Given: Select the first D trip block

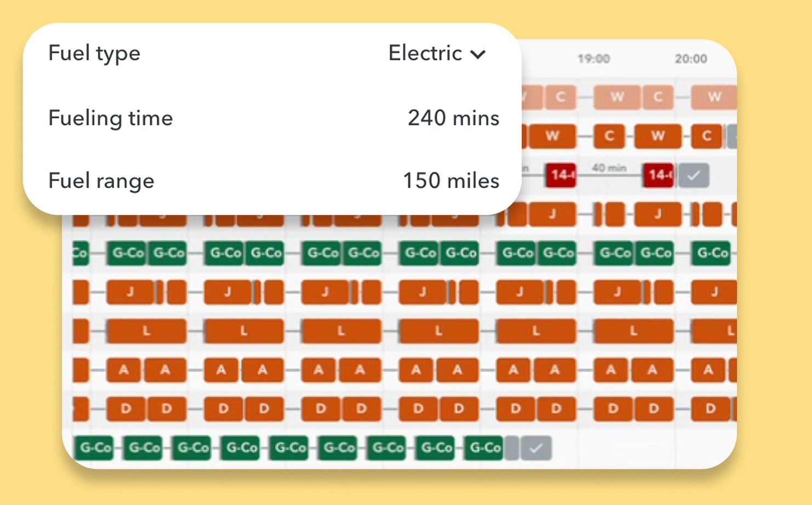Looking at the screenshot, I should click(x=126, y=409).
